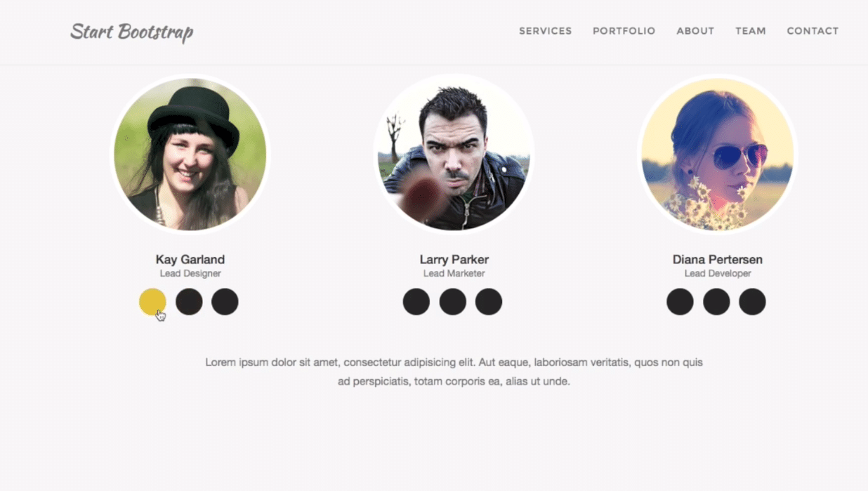The image size is (868, 491).
Task: Open the Contact nav link
Action: [x=813, y=31]
